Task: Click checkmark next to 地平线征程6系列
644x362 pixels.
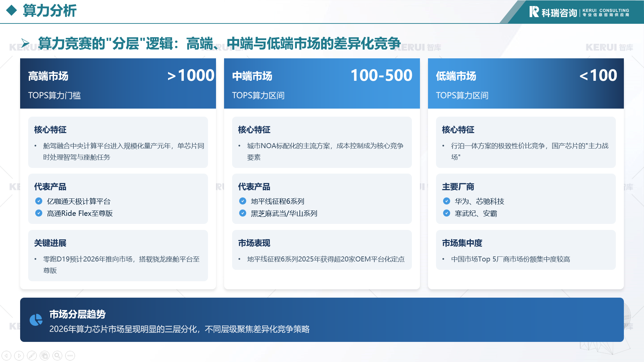Action: [243, 201]
